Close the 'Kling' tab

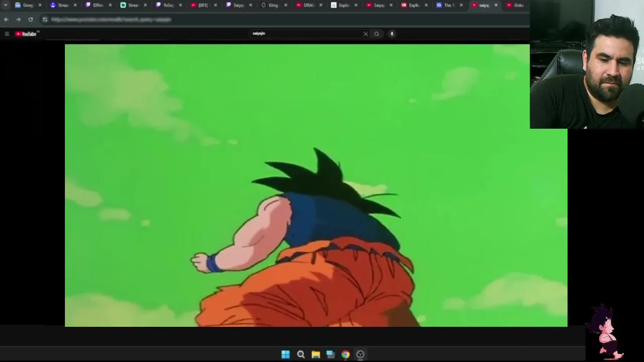point(286,5)
